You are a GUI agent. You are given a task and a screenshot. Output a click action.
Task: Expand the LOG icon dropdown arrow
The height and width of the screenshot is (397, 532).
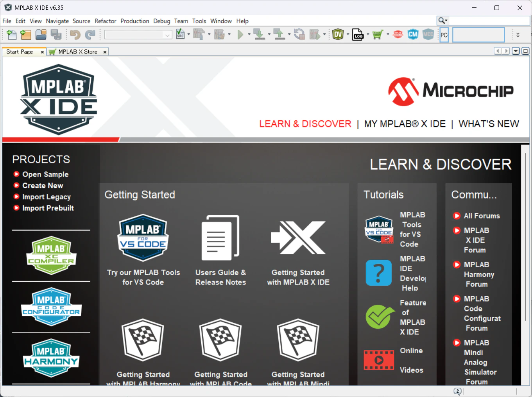coord(368,34)
